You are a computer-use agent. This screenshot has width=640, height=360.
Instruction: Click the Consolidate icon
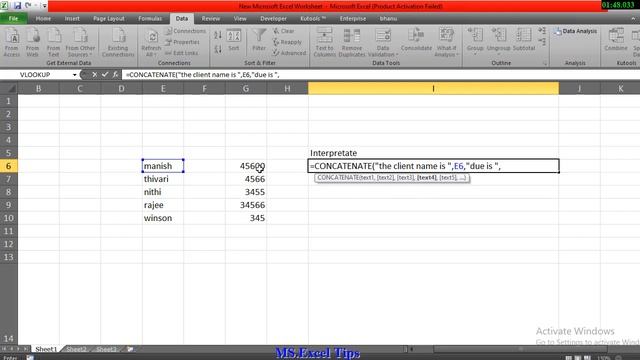416,40
